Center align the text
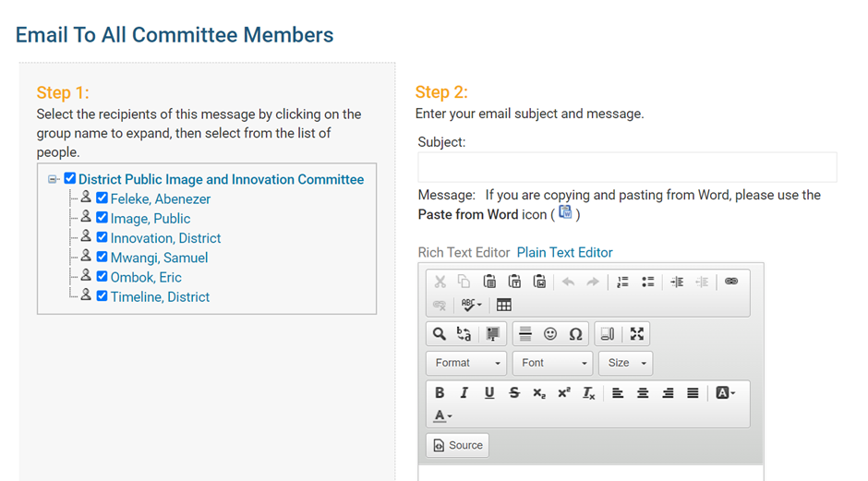Viewport: 868px width, 481px height. 643,392
